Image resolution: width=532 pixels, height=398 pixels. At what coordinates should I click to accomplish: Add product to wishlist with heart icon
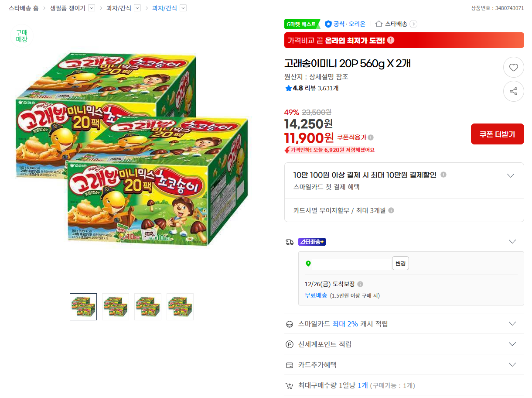point(514,67)
